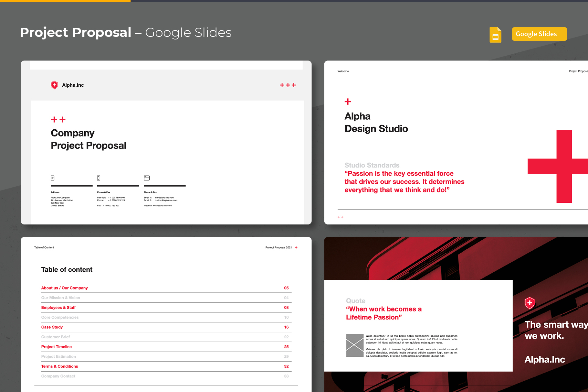Click "Terms & Conditions" entry
588x392 pixels.
point(59,366)
